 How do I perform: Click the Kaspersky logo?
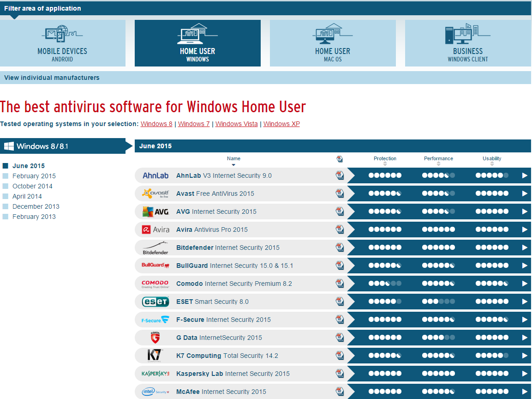click(155, 374)
